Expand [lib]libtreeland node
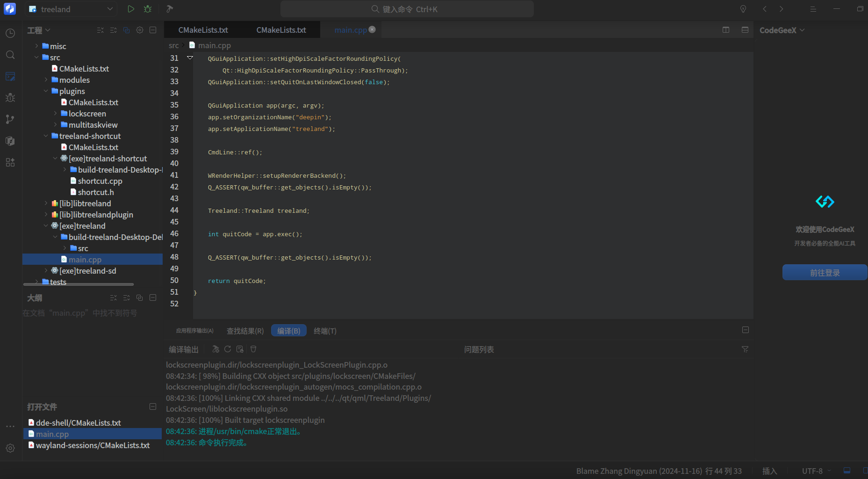Screen dimensions: 868x479 pyautogui.click(x=46, y=203)
